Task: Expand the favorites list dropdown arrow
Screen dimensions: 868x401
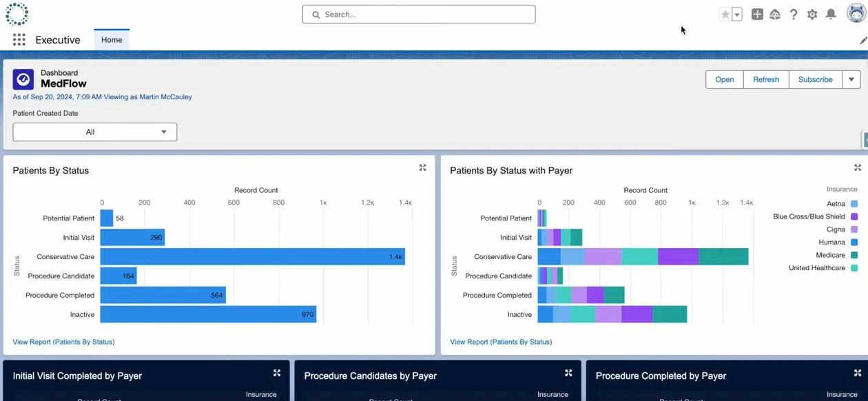Action: point(737,14)
